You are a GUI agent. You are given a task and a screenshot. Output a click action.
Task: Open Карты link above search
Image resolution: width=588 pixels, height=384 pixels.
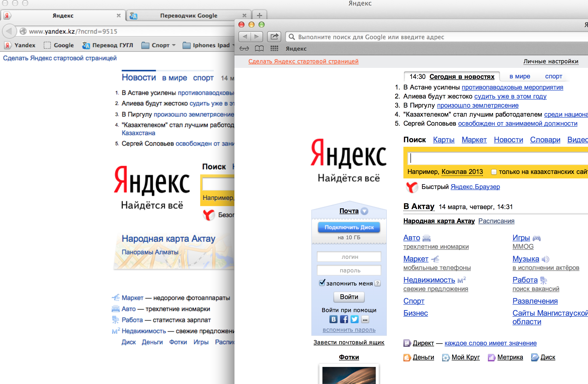pos(444,140)
